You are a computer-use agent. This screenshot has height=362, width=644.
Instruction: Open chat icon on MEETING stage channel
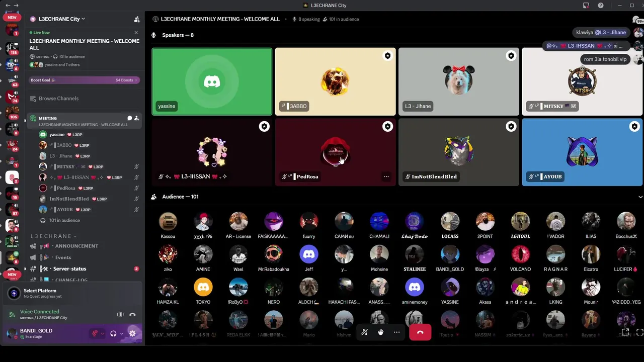tap(129, 118)
